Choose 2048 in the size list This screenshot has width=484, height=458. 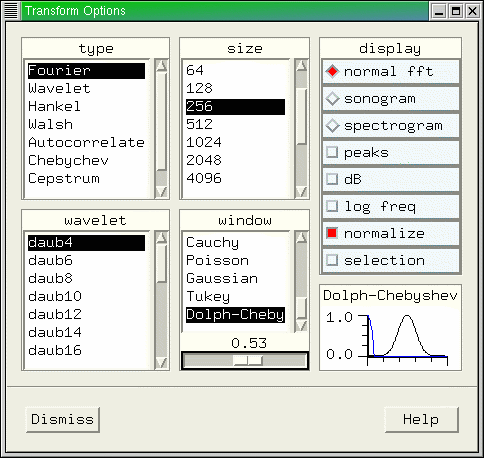pos(235,161)
